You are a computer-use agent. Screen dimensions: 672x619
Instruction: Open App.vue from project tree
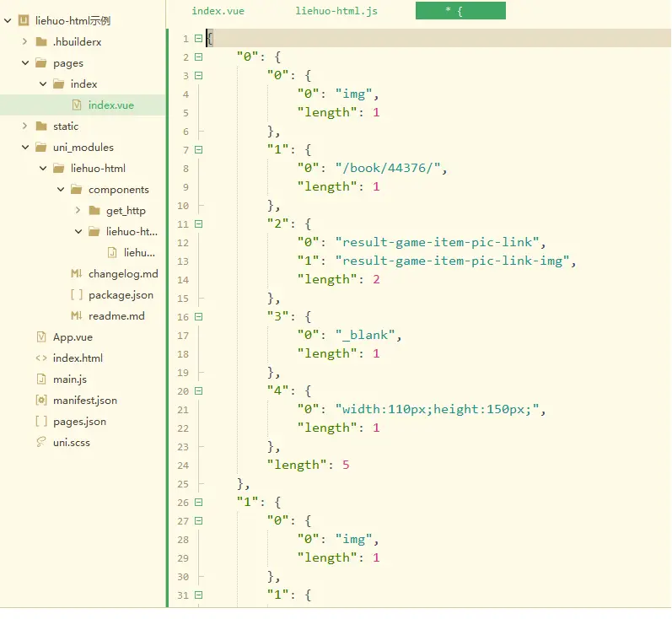pyautogui.click(x=70, y=337)
